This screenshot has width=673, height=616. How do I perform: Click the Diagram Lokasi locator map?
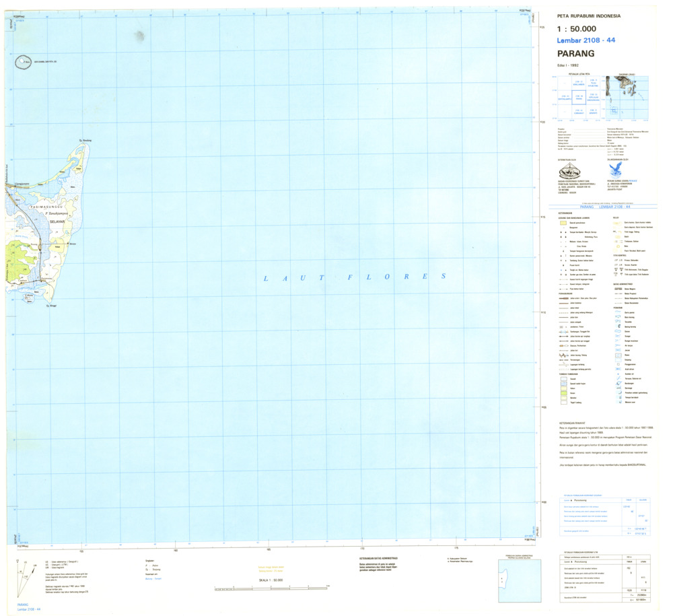627,98
